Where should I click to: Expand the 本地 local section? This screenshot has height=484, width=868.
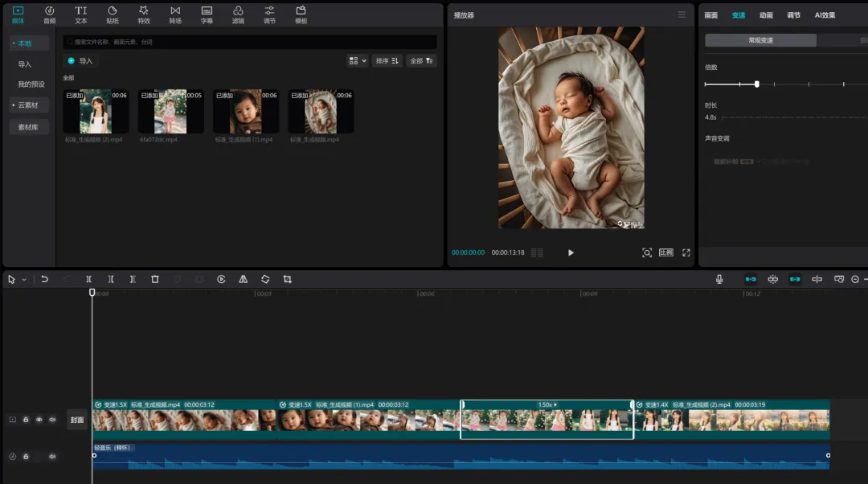pos(30,43)
